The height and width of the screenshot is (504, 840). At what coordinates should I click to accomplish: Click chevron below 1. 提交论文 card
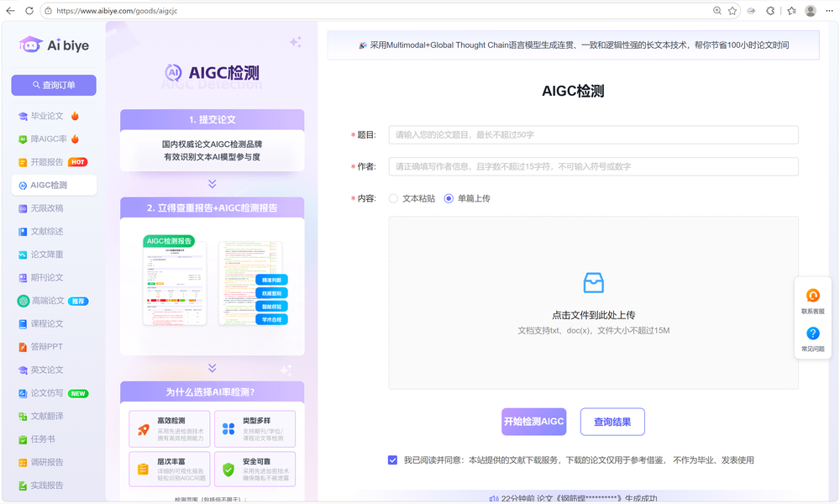(x=213, y=184)
